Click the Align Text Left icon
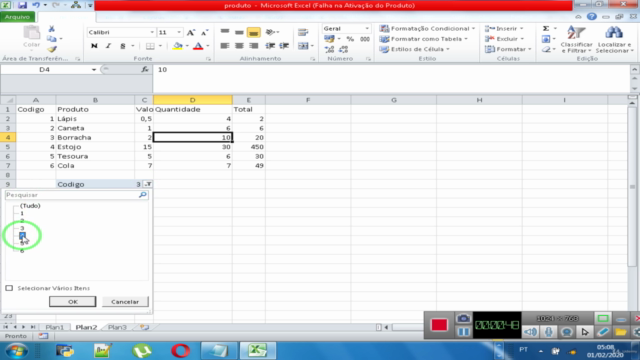The image size is (640, 360). click(224, 46)
